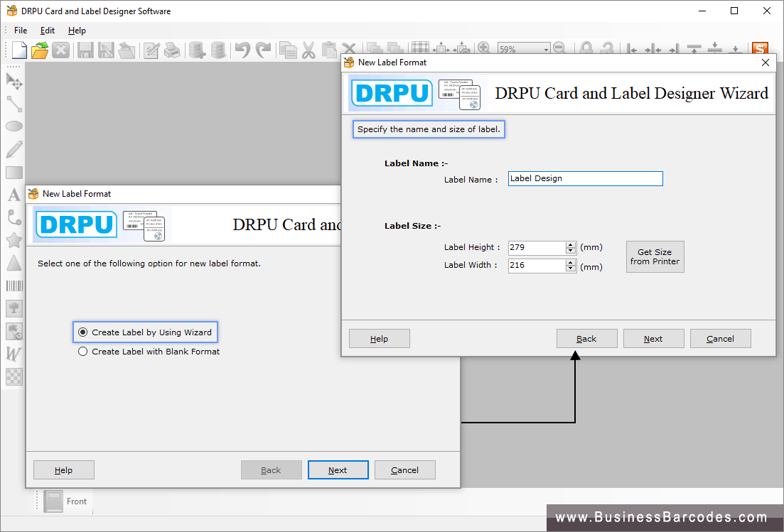The width and height of the screenshot is (784, 532).
Task: Click the grayed close-document X icon
Action: coord(60,50)
